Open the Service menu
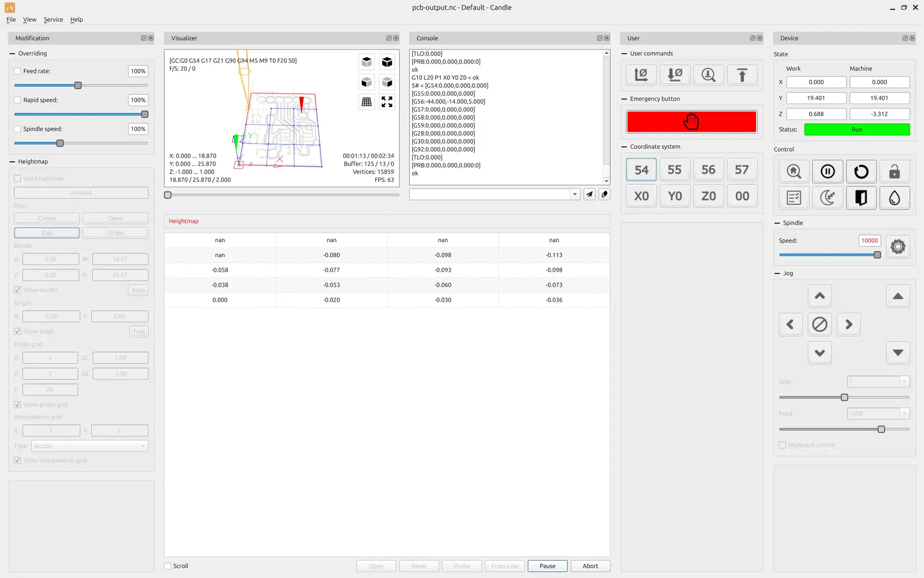The height and width of the screenshot is (578, 924). click(53, 19)
